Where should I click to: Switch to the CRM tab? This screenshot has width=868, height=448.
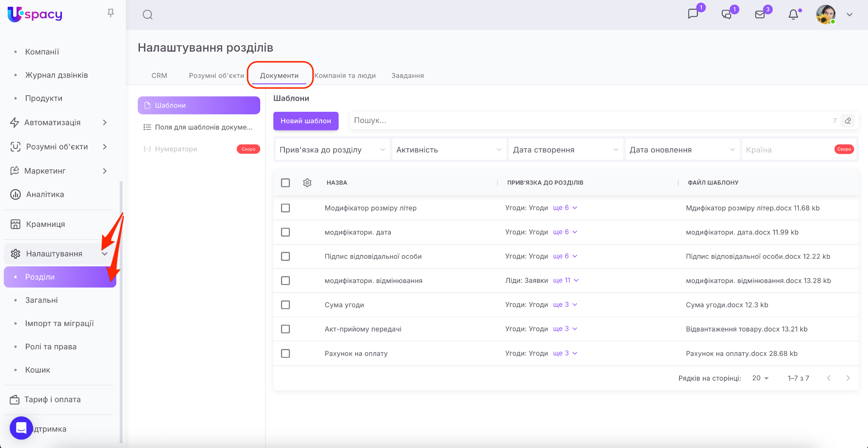[x=159, y=75]
